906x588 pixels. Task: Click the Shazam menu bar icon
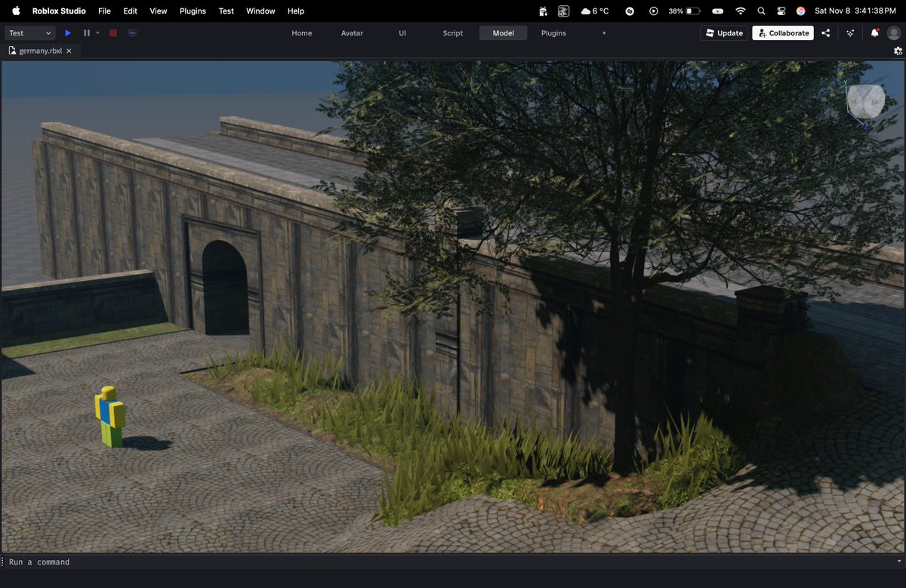pyautogui.click(x=630, y=11)
